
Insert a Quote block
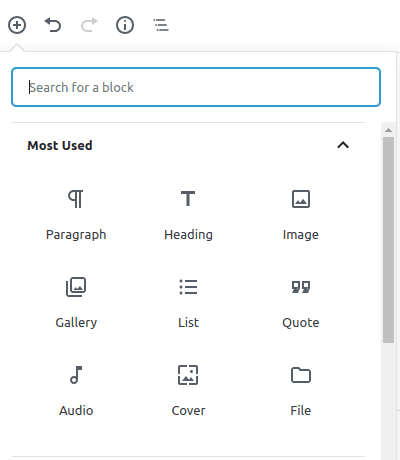301,302
